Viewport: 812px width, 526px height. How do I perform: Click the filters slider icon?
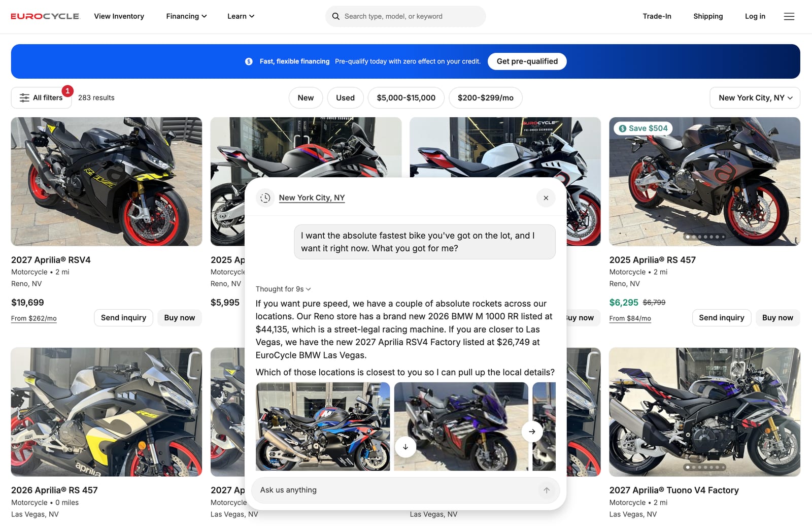[x=24, y=98]
